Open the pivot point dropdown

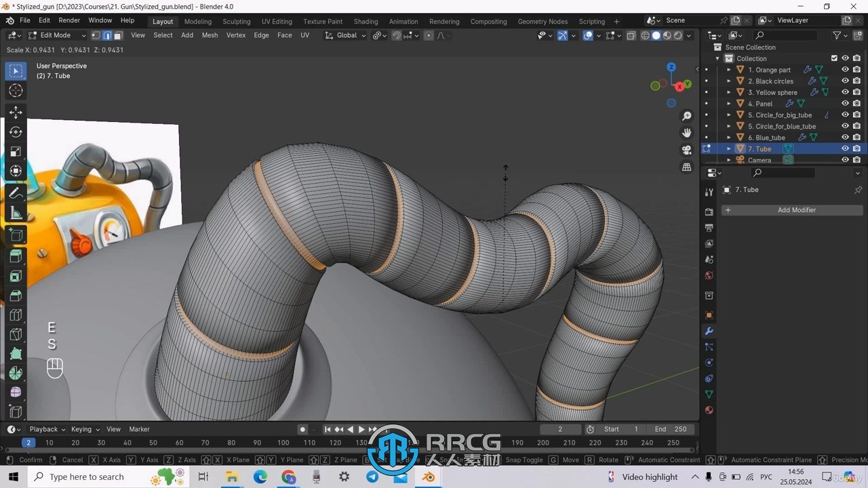click(x=379, y=35)
